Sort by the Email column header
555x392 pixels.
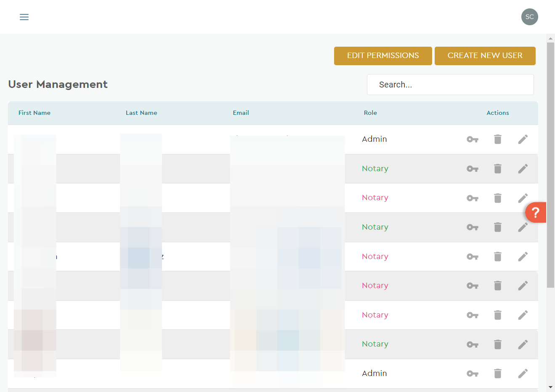[241, 113]
